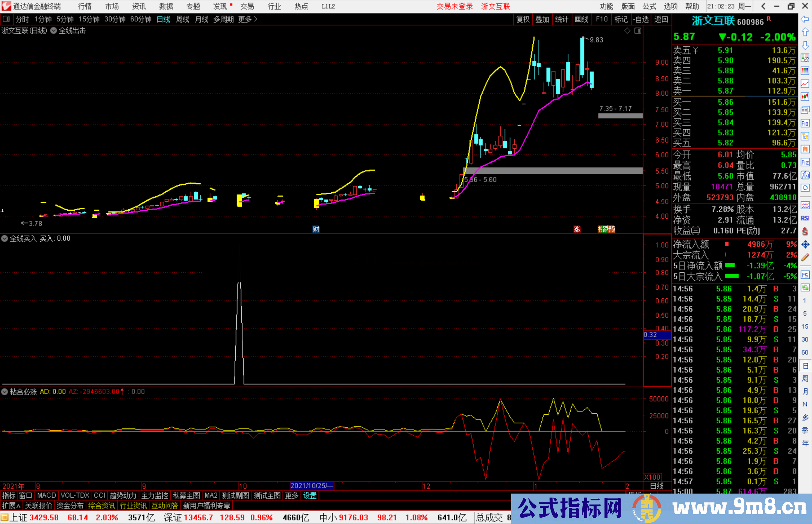Click the 交易未登录 login link
The height and width of the screenshot is (524, 812).
pyautogui.click(x=454, y=6)
